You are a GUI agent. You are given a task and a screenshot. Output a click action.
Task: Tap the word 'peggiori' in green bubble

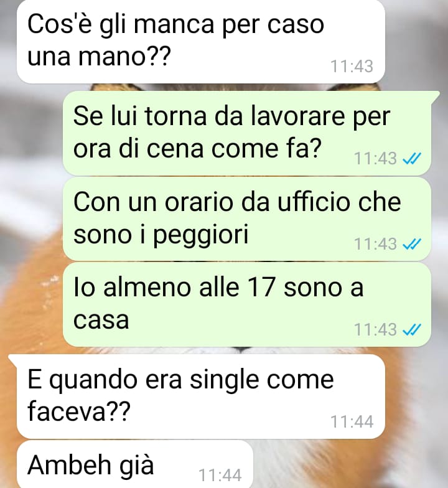pyautogui.click(x=200, y=235)
